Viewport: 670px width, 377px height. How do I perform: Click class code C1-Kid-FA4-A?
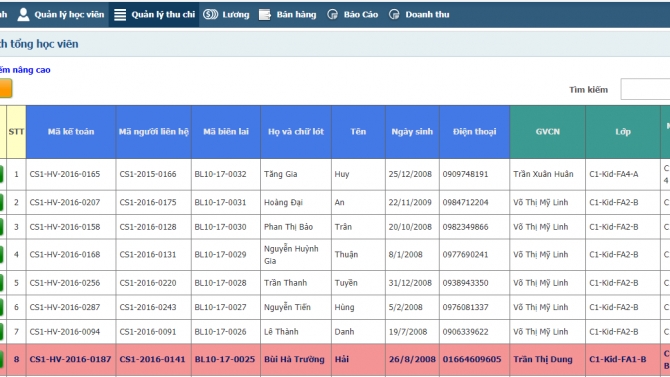pyautogui.click(x=614, y=174)
